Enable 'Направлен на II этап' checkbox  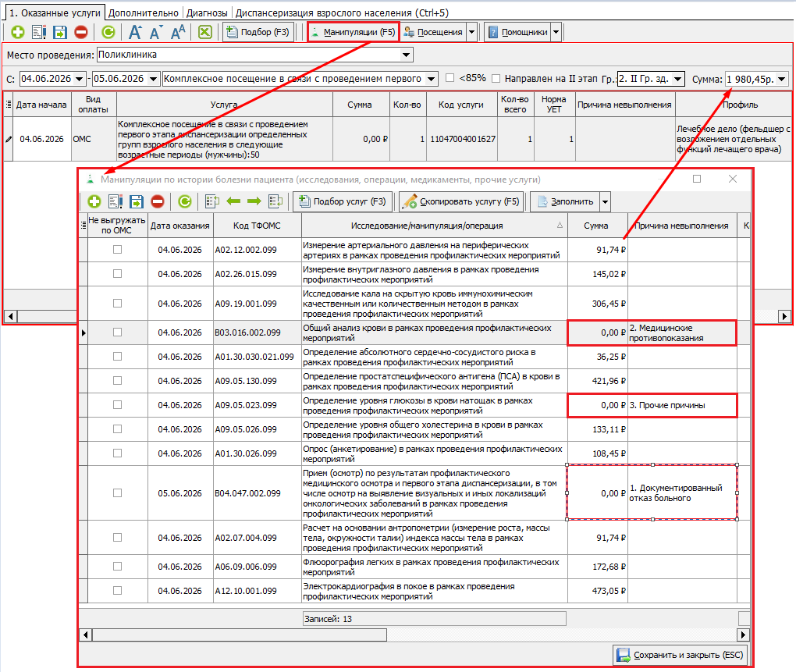tap(496, 78)
